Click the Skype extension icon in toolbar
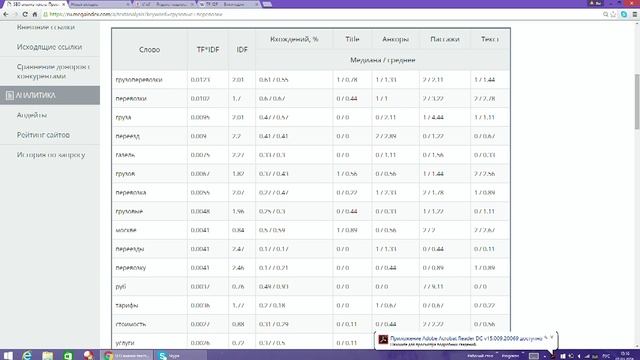Viewport: 640px width, 360px height. pyautogui.click(x=624, y=14)
